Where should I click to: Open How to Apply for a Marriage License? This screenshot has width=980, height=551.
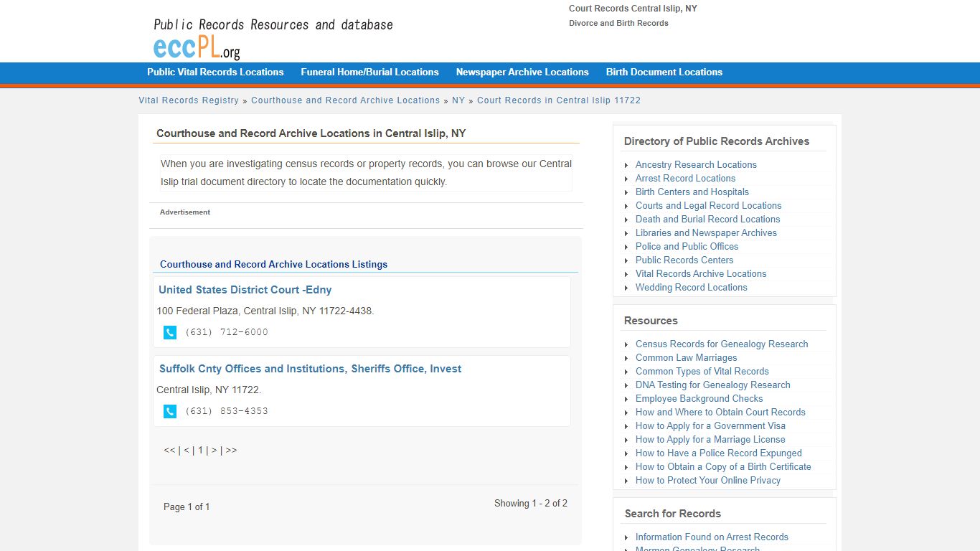(x=710, y=439)
